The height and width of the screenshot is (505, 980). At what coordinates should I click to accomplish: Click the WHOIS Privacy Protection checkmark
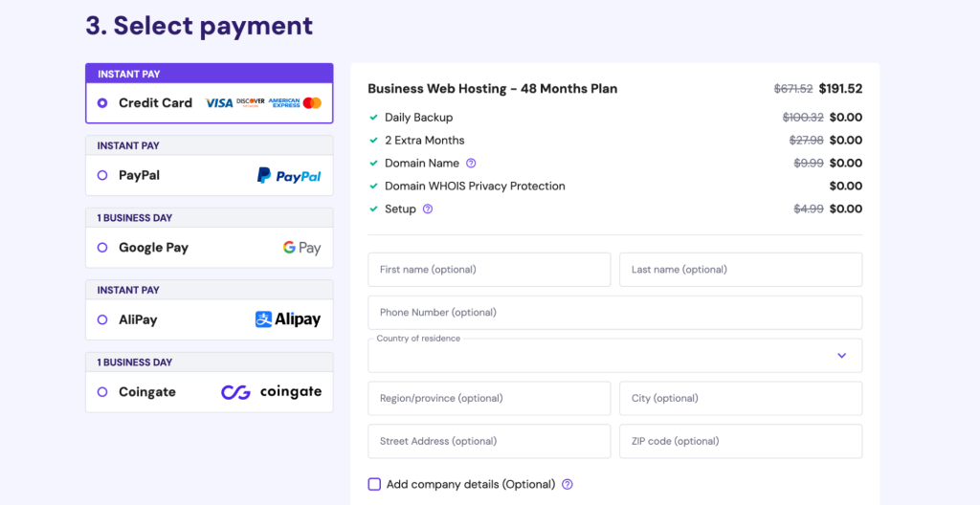coord(374,187)
